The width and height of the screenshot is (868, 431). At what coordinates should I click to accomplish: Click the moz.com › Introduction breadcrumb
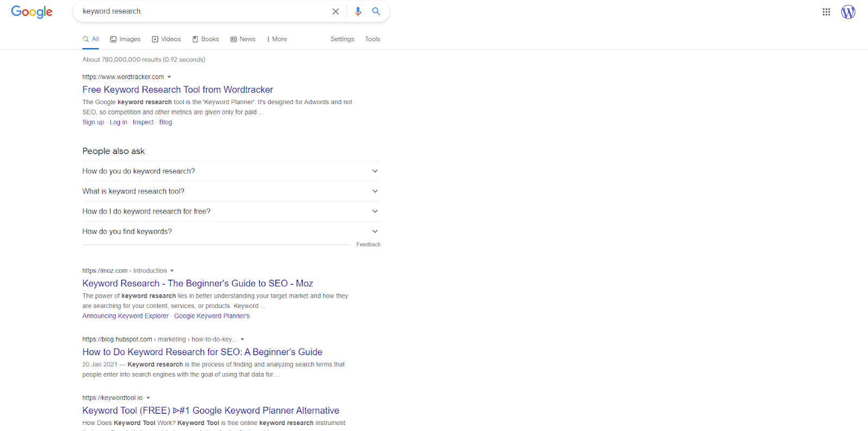[x=125, y=271]
